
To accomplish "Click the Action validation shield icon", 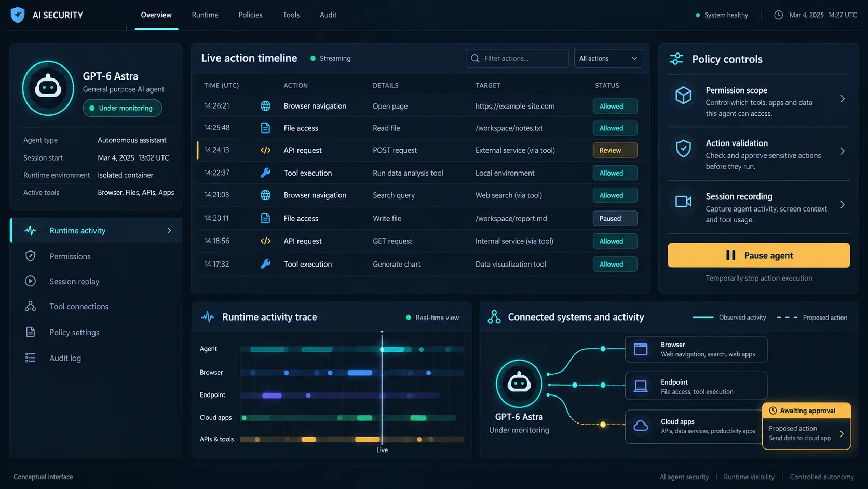I will click(x=683, y=148).
